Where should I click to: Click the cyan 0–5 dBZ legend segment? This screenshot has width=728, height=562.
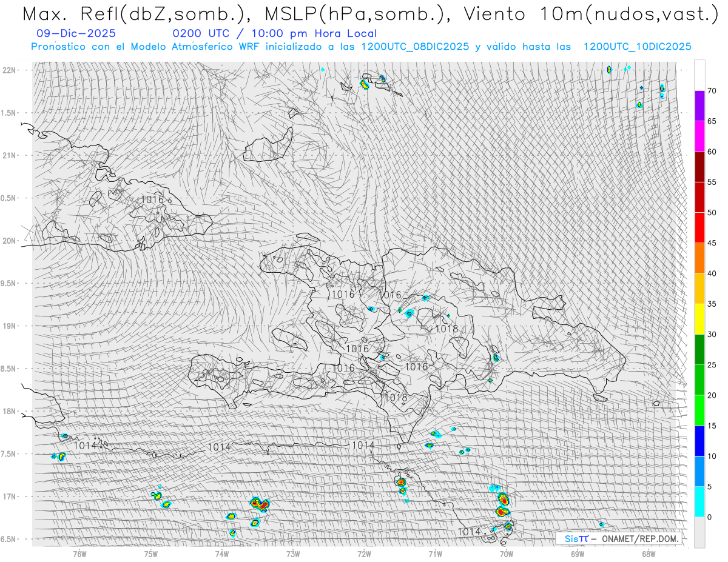(699, 502)
